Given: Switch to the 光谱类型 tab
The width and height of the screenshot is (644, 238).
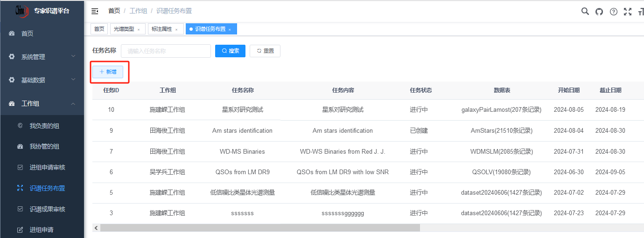Looking at the screenshot, I should [x=124, y=29].
